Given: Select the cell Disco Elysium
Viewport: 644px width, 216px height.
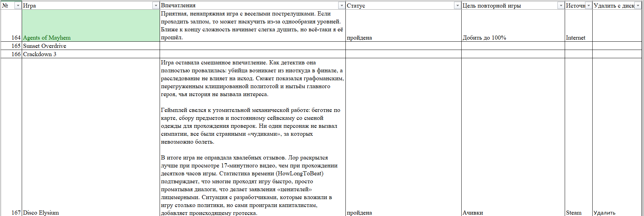Looking at the screenshot, I should 91,137.
